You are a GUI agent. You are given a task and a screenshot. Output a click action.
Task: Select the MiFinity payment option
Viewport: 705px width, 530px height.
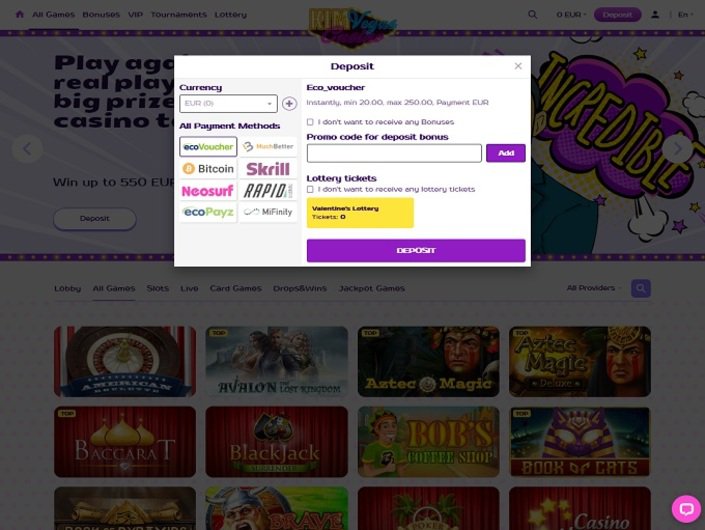268,212
